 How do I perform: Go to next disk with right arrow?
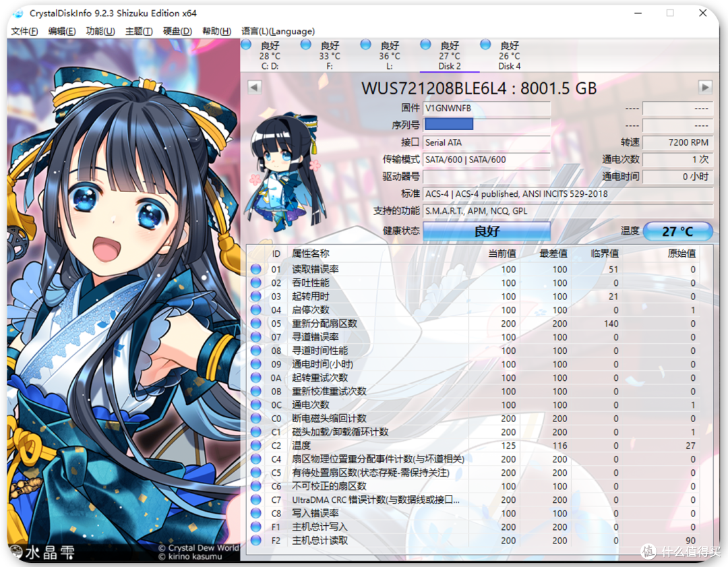tap(705, 87)
